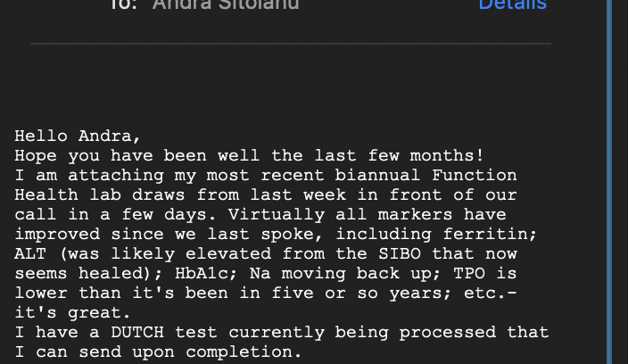The width and height of the screenshot is (628, 364).
Task: Select recipient Andra Sitoianu in To field
Action: 226,4
